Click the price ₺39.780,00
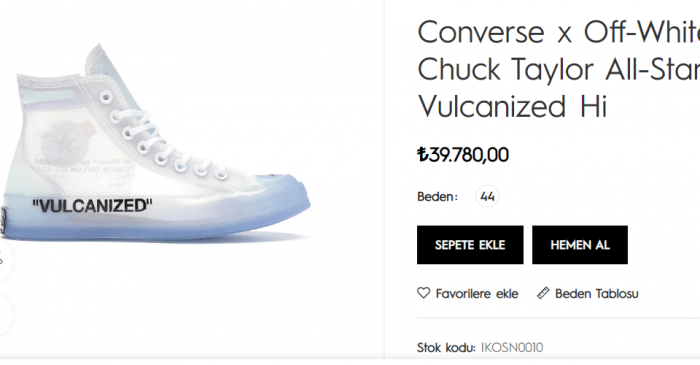700x365 pixels. (x=463, y=155)
